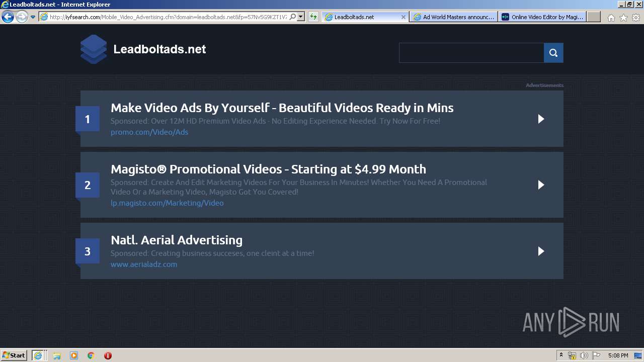Screen dimensions: 644x362
Task: Click the Internet Explorer taskbar button
Action: [39, 355]
